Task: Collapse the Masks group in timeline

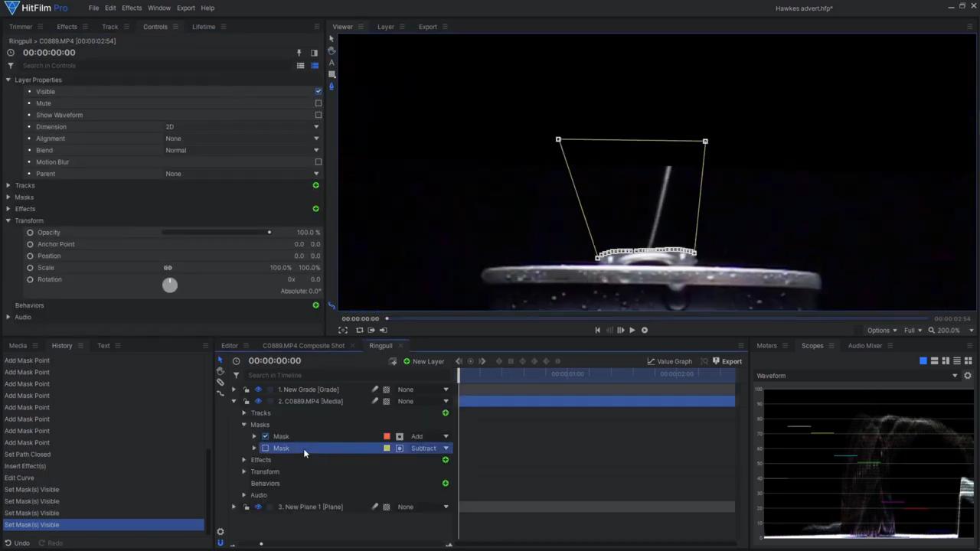Action: 244,425
